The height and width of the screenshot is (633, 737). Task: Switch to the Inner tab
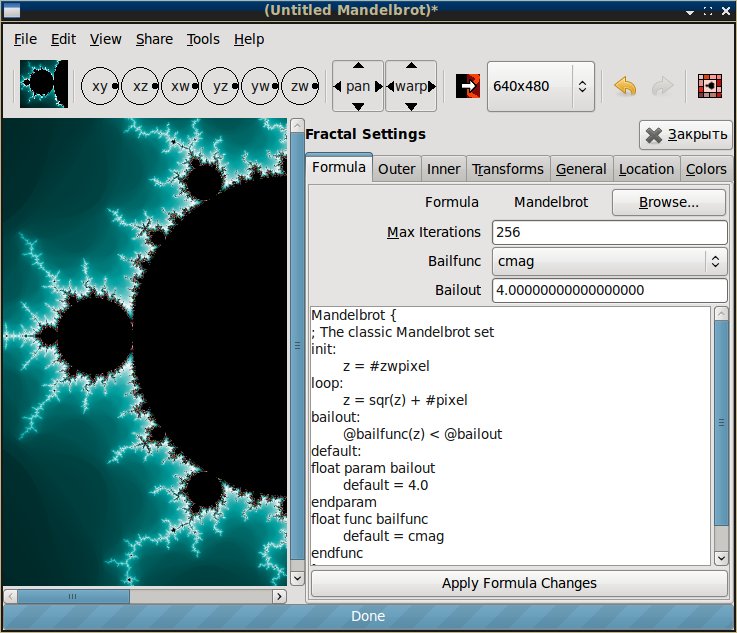(x=443, y=169)
